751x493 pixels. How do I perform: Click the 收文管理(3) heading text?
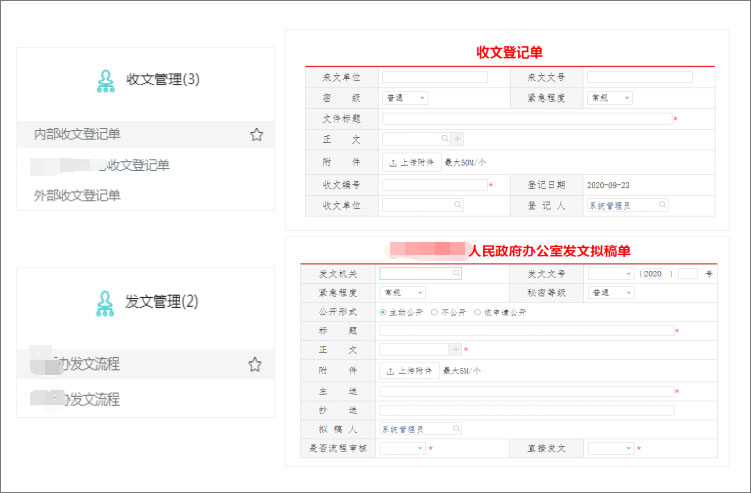163,80
